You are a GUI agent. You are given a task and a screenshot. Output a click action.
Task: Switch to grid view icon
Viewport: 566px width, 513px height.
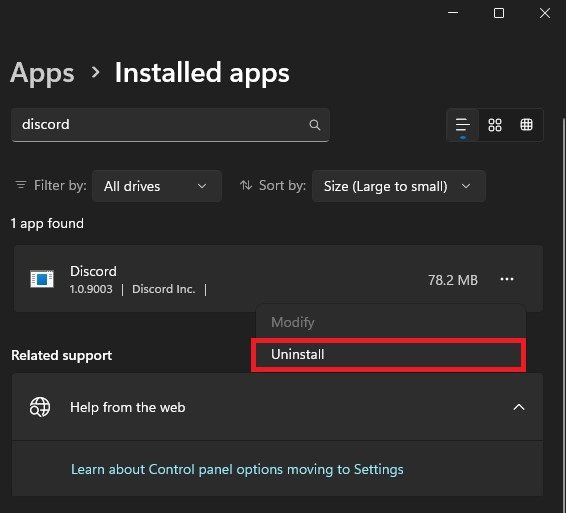(x=495, y=125)
